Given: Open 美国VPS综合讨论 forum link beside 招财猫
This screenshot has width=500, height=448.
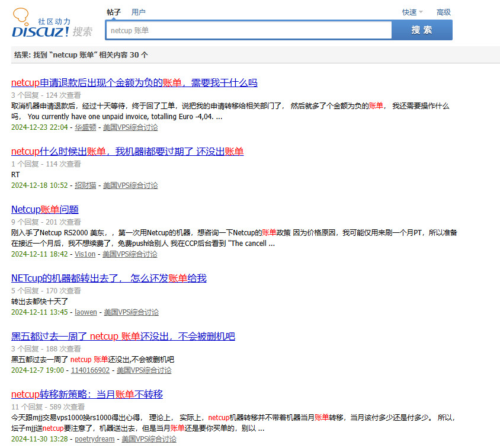Looking at the screenshot, I should pyautogui.click(x=130, y=185).
